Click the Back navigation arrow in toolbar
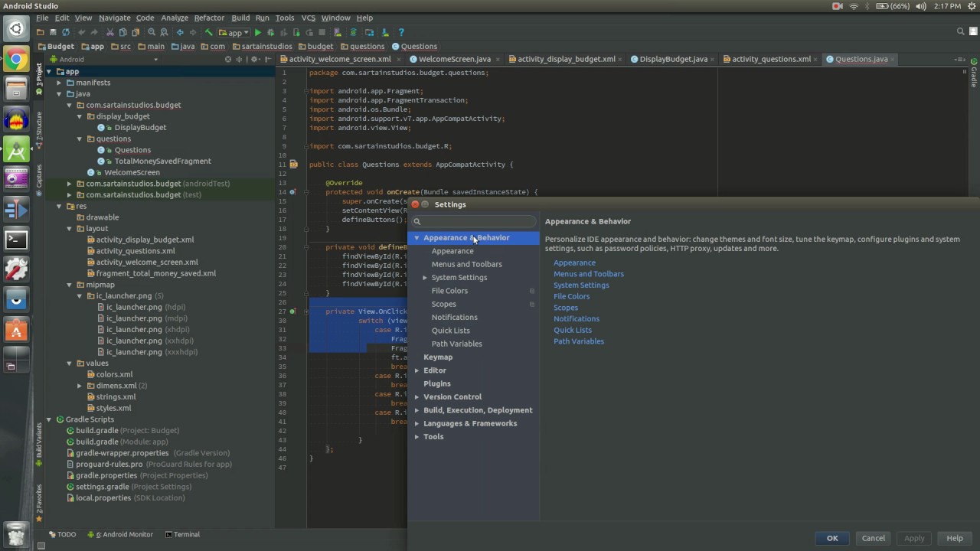 [x=180, y=32]
